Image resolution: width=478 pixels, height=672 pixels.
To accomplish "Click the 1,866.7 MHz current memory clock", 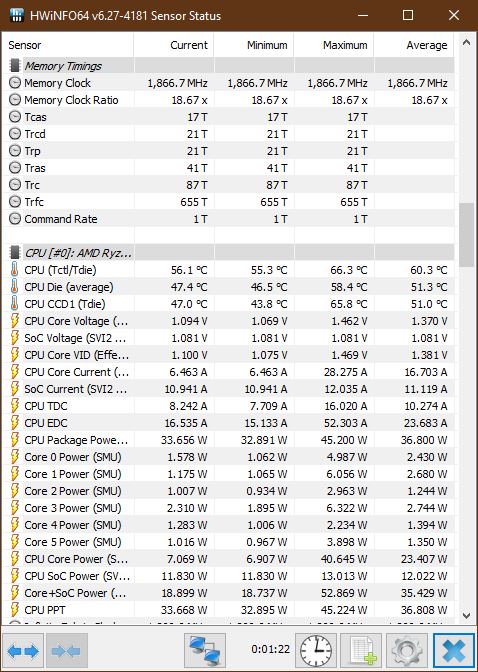I will 177,83.
